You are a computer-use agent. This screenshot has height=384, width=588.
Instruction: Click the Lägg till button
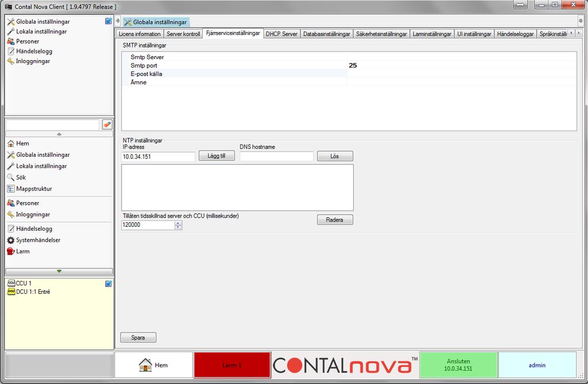216,156
